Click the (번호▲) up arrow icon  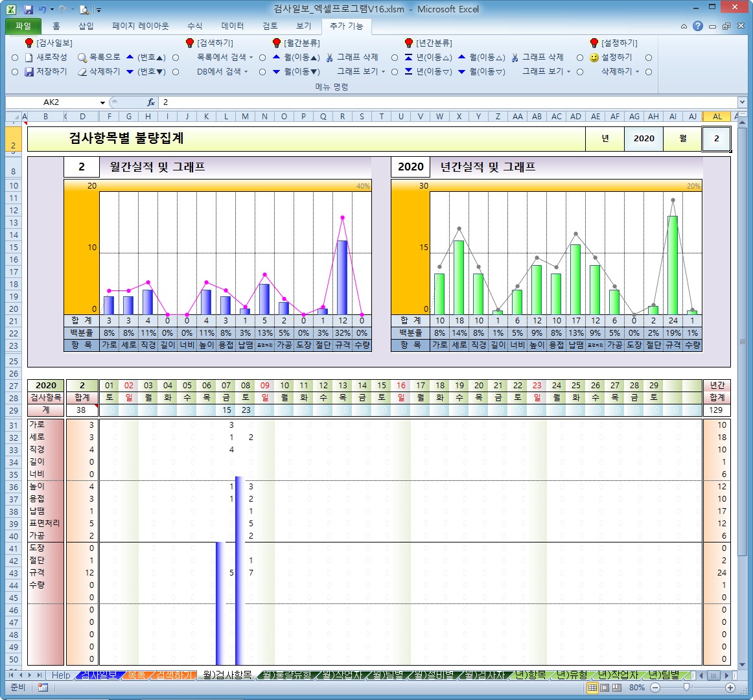(130, 57)
